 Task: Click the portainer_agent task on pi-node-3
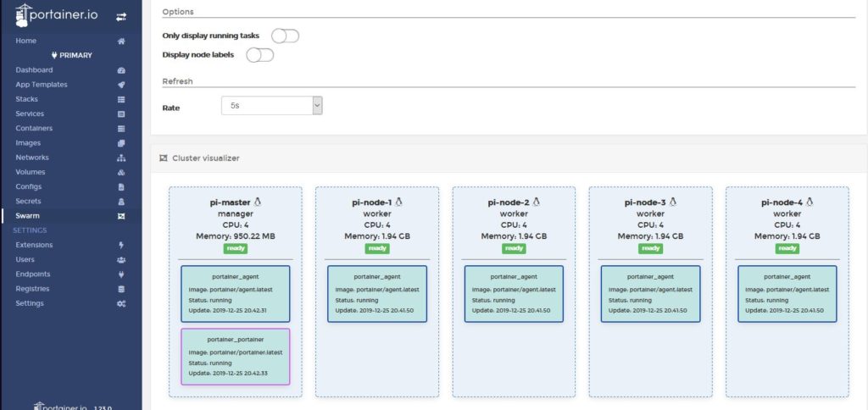[650, 294]
